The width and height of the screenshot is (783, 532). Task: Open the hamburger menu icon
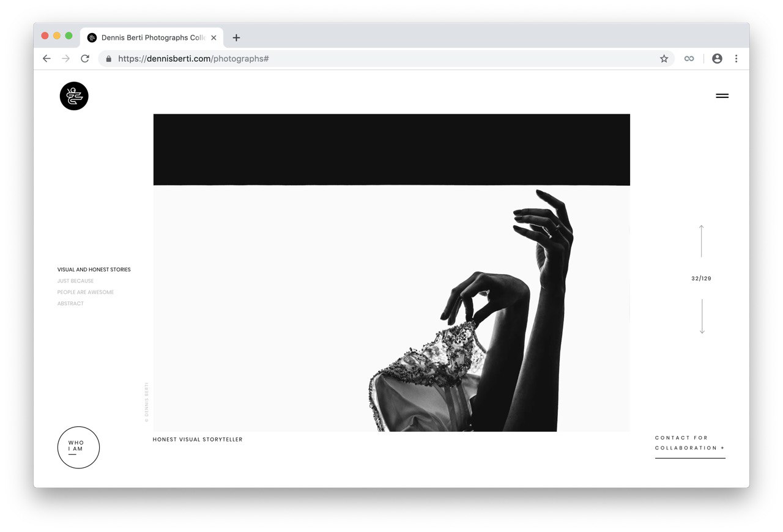722,96
